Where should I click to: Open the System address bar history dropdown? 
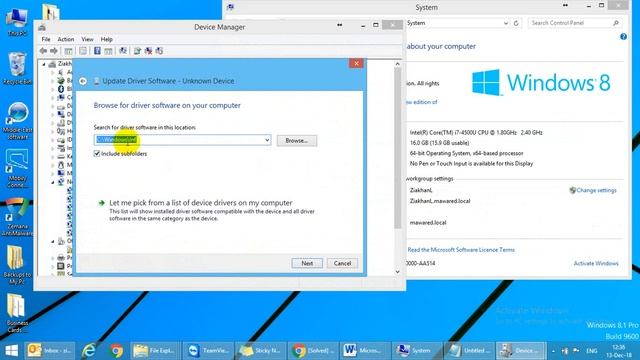click(506, 23)
